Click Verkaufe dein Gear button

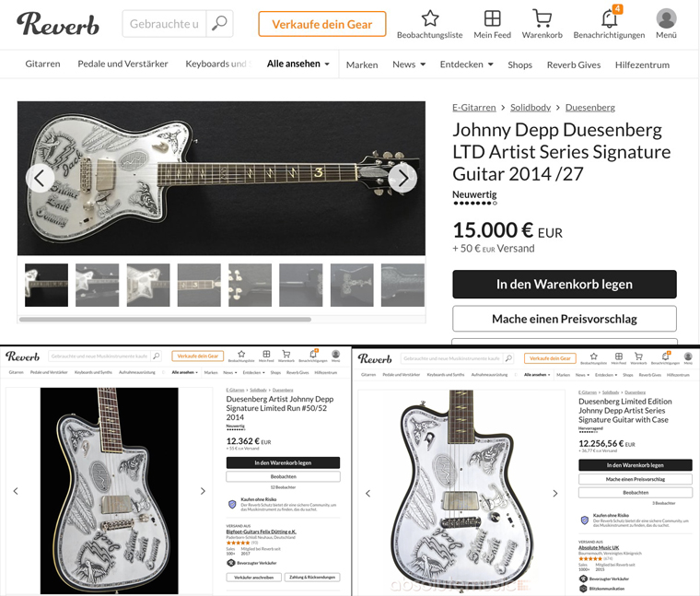pyautogui.click(x=321, y=24)
